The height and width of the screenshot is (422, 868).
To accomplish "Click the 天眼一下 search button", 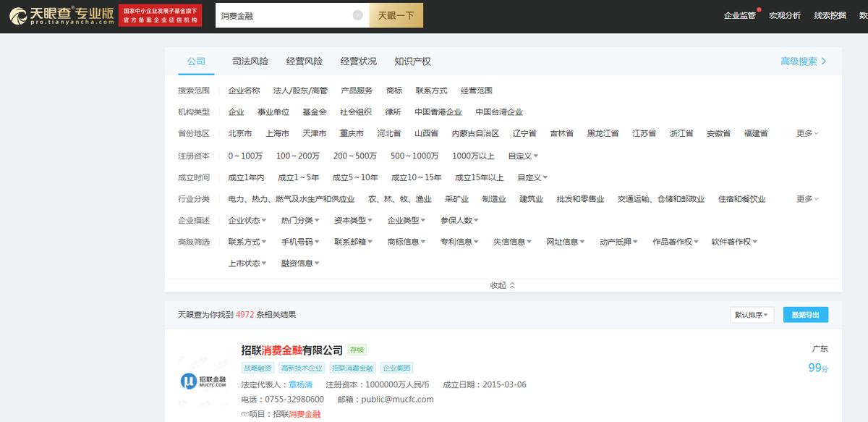I will point(396,15).
